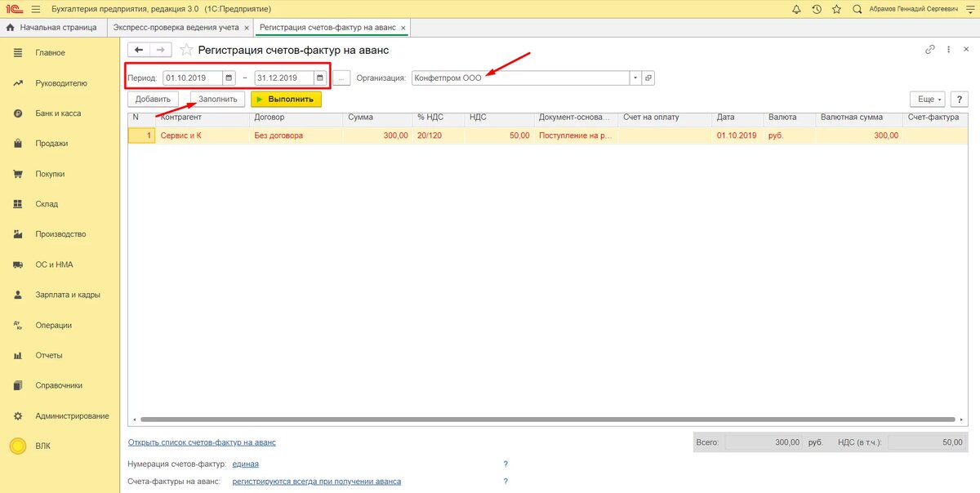Click the notifications bell icon
Image resolution: width=980 pixels, height=493 pixels.
(797, 9)
